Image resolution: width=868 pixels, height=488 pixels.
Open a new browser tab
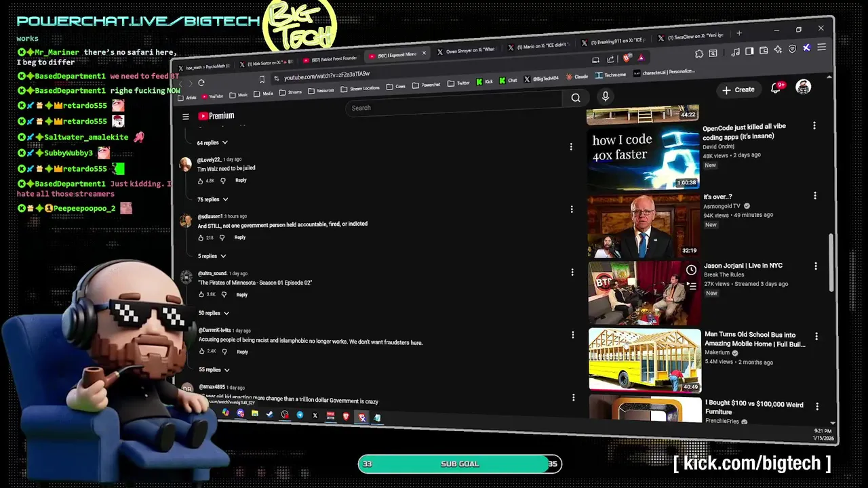(x=739, y=33)
